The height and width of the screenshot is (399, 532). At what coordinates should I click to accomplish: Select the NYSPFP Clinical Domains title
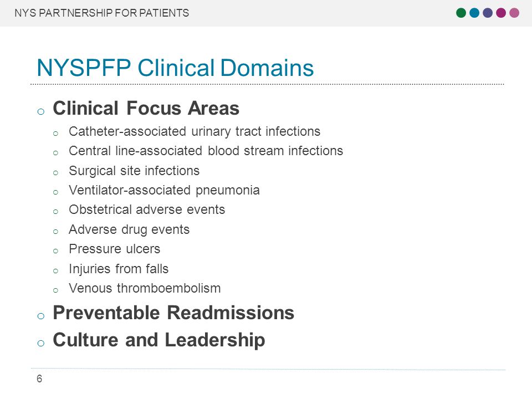pyautogui.click(x=175, y=68)
